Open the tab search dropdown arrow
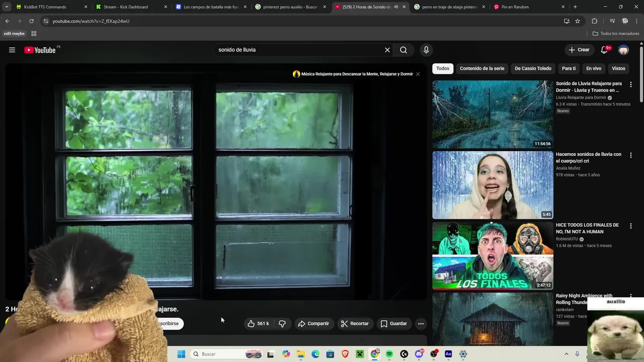This screenshot has width=644, height=362. tap(7, 7)
